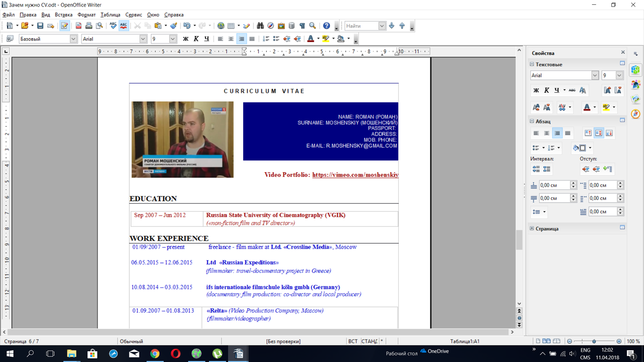Screen dimensions: 644x362
Task: Click sidebar strikethrough ABC icon
Action: coord(572,90)
